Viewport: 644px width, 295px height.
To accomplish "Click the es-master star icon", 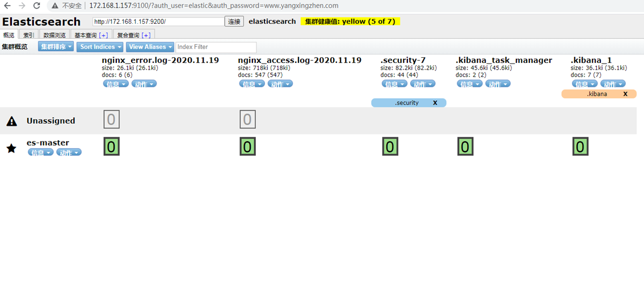I will pos(11,148).
